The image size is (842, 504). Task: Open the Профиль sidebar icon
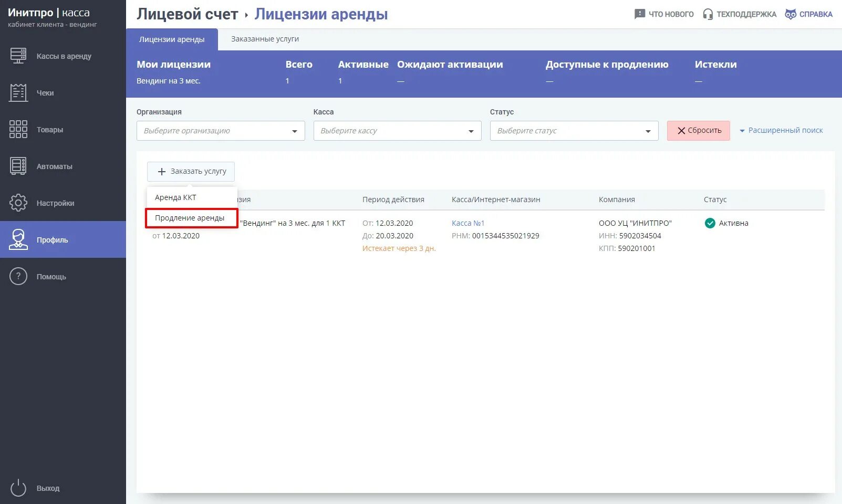coord(18,239)
